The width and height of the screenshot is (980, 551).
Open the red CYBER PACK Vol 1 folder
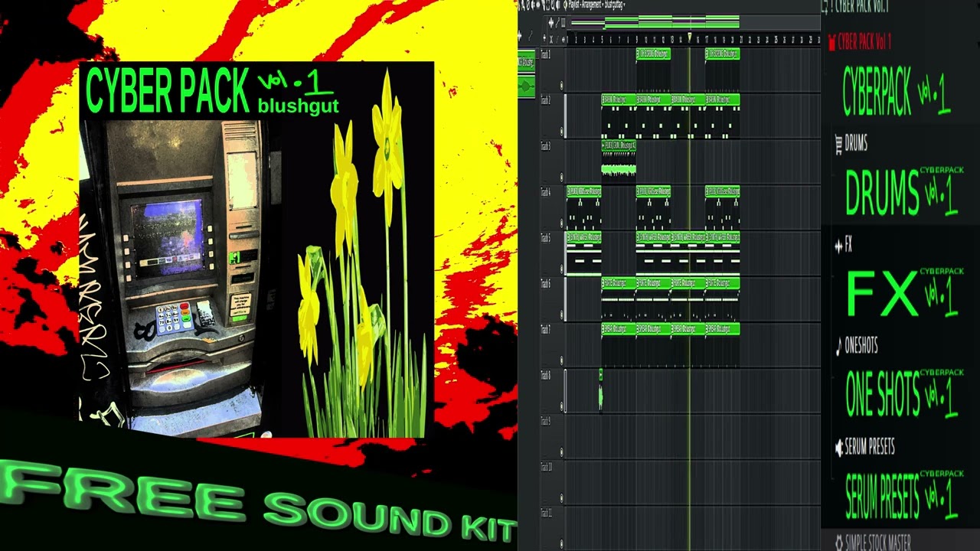(x=864, y=42)
